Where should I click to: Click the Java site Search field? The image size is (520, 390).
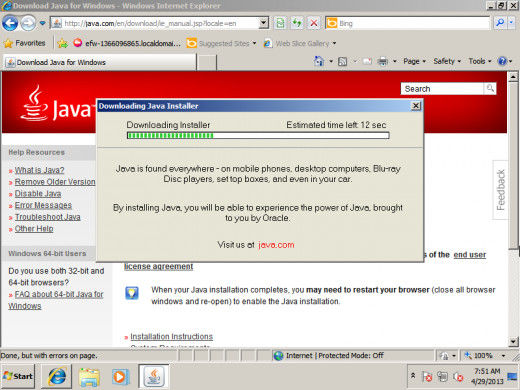(442, 89)
